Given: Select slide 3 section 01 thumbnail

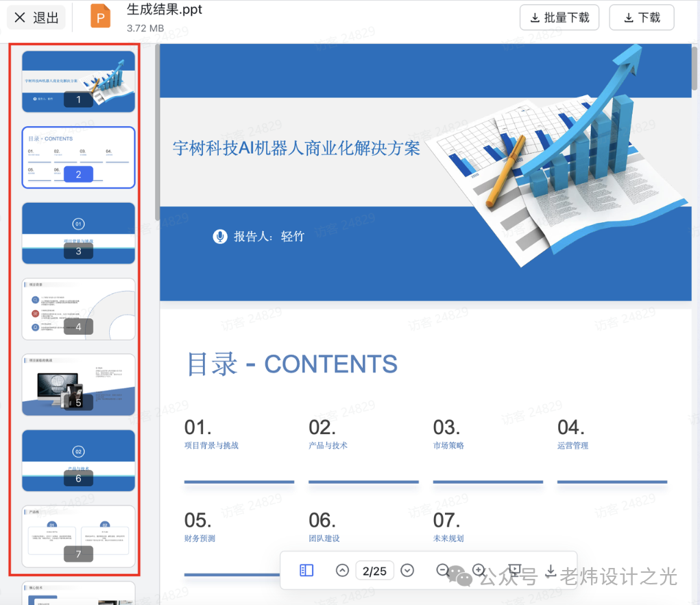Looking at the screenshot, I should point(79,233).
